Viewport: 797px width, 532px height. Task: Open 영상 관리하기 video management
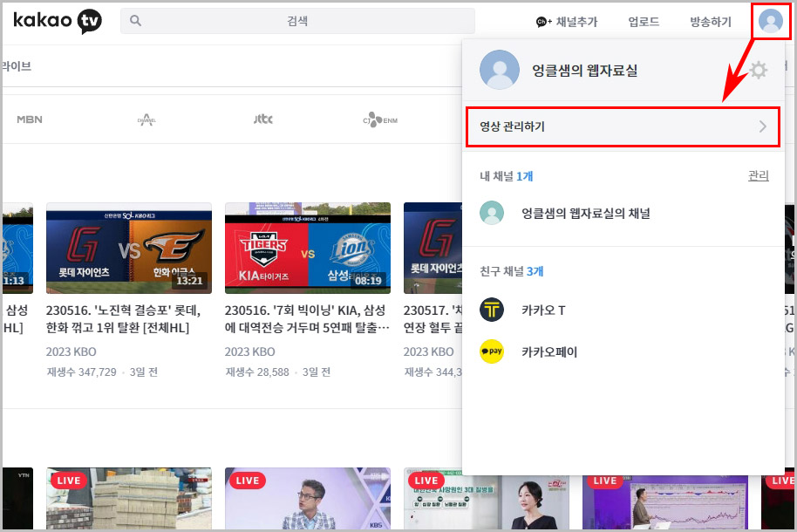623,126
